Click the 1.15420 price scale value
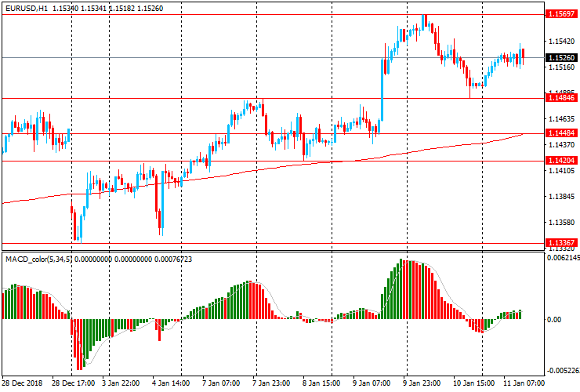Screen dimensions: 580x392 (x=560, y=42)
